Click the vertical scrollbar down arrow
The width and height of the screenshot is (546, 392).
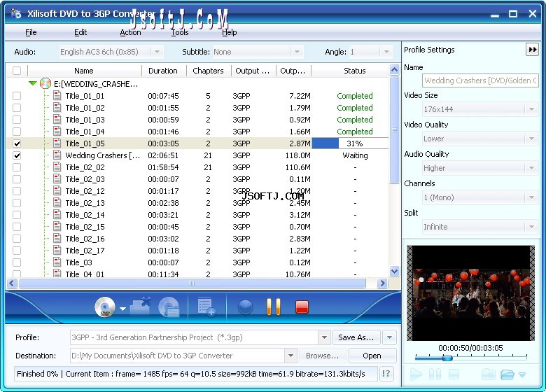click(394, 271)
